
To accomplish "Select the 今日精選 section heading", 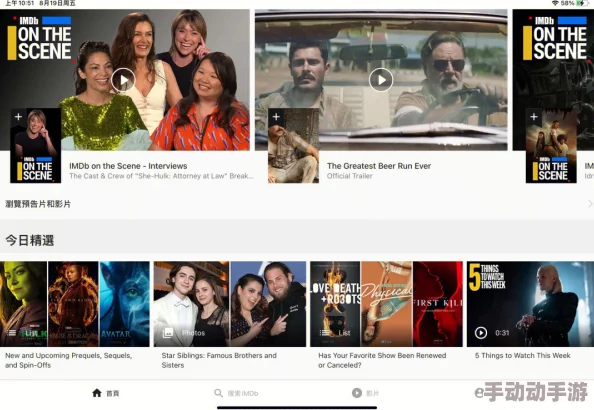I will pyautogui.click(x=30, y=240).
